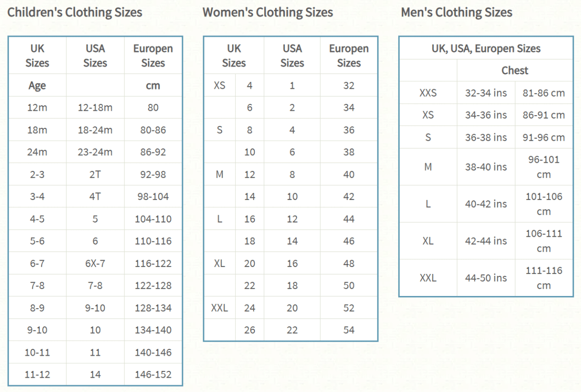
Task: Click the 11-12 UK children's age cell
Action: [37, 374]
